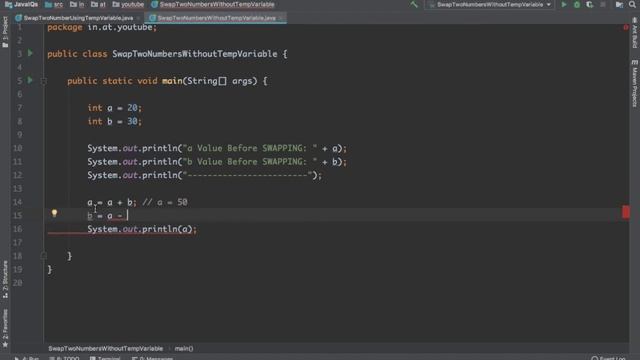Open the Structure tool window sidebar
The width and height of the screenshot is (640, 360).
pyautogui.click(x=5, y=279)
